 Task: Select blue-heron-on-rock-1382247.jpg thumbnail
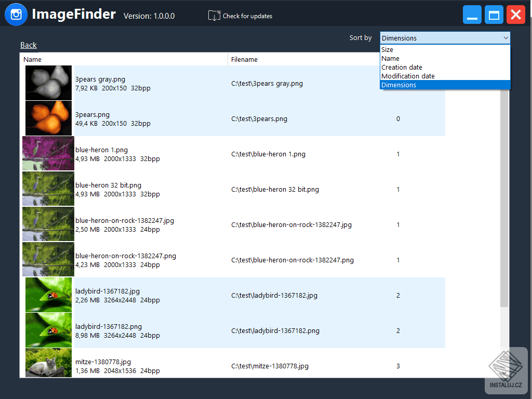point(48,224)
